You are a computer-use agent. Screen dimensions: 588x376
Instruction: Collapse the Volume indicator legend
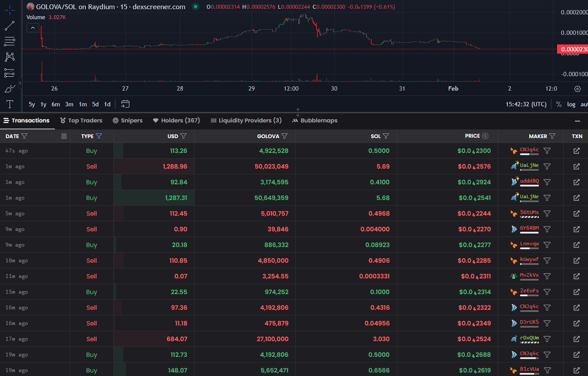pos(33,28)
